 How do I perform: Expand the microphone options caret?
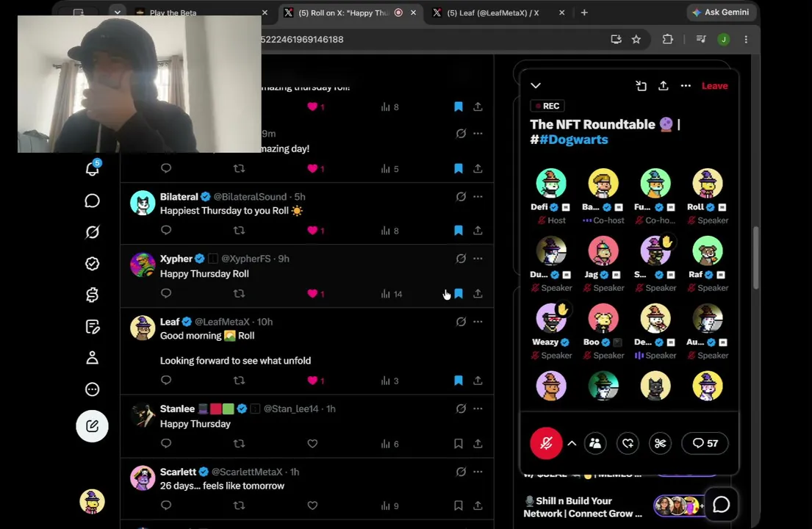(x=572, y=443)
